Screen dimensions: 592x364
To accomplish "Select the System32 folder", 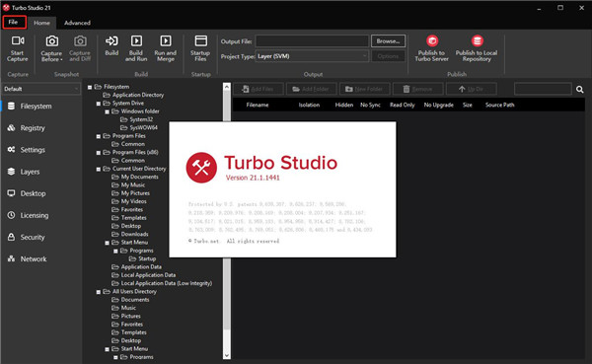I will (x=136, y=119).
